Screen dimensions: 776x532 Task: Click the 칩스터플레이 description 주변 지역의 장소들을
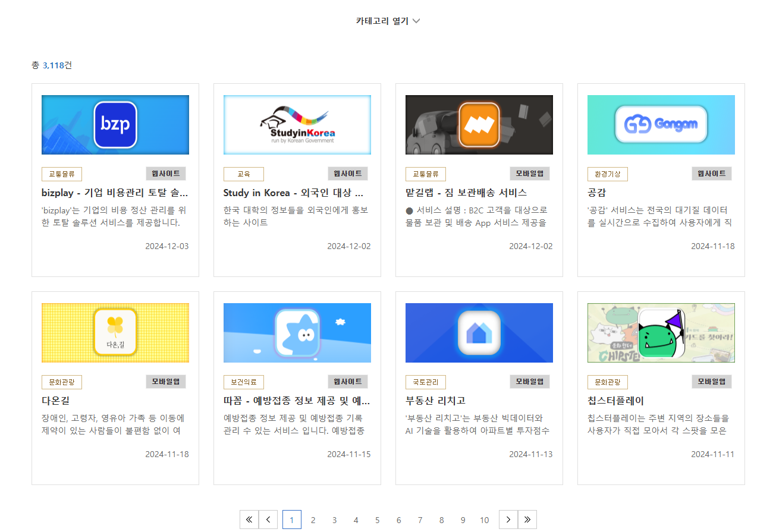658,424
